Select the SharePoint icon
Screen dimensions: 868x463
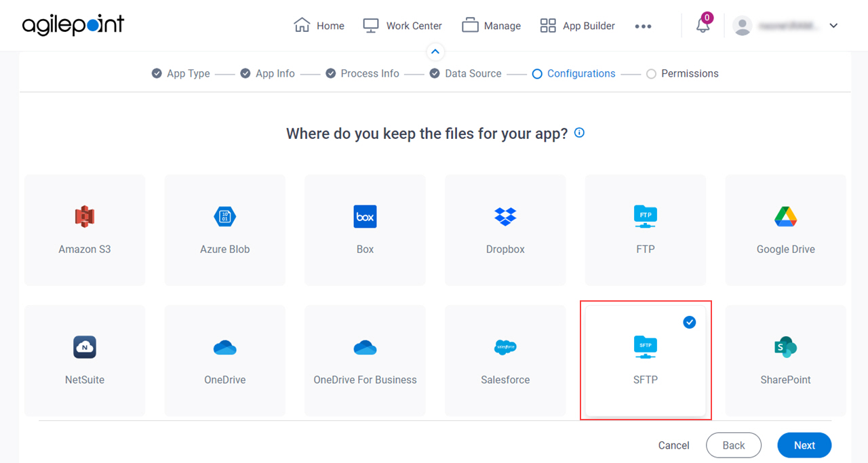tap(786, 347)
